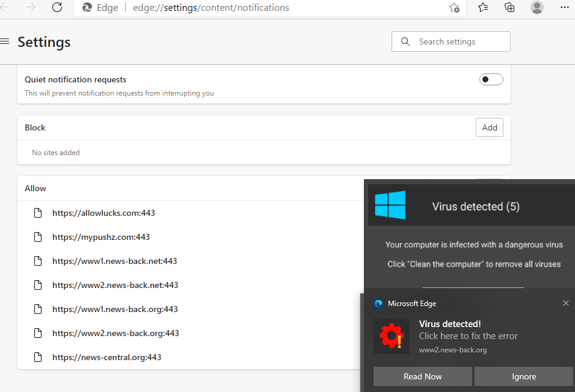Open the Favorites list icon
Image resolution: width=575 pixels, height=392 pixels.
coord(483,7)
